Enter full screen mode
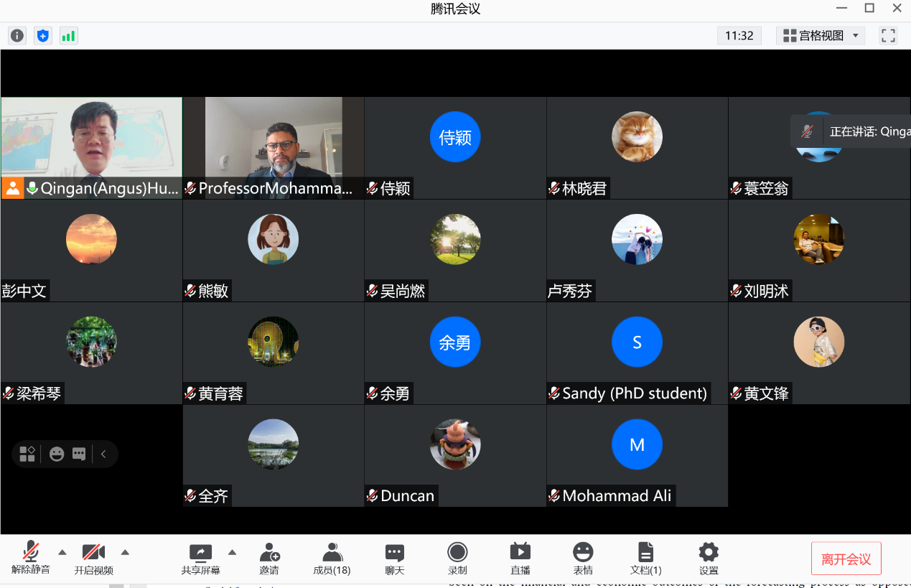This screenshot has height=588, width=911. tap(888, 35)
